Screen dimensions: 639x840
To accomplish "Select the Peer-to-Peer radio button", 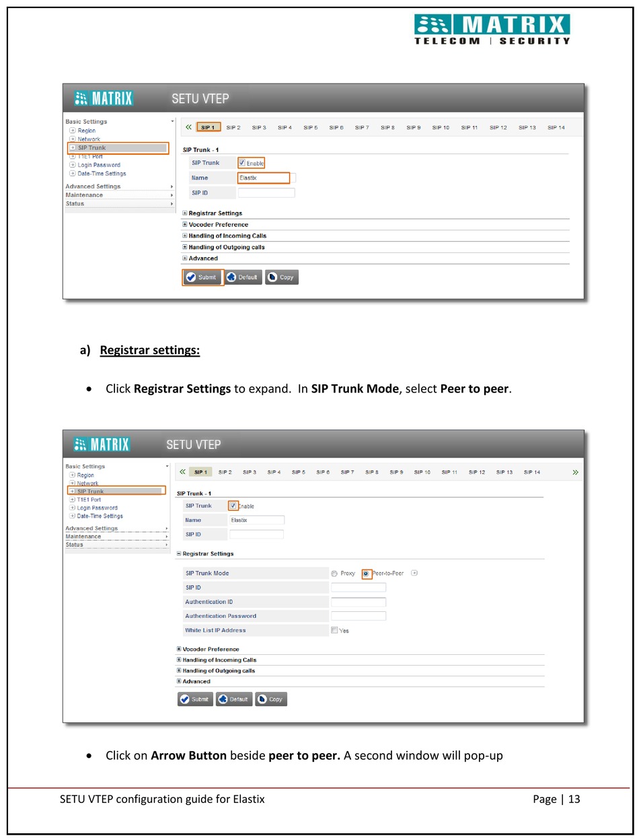I will coord(366,573).
